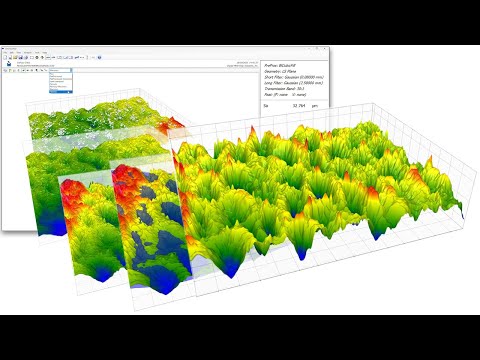480x360 pixels.
Task: Select the highlighted blue entry in dropdown list
Action: point(61,92)
